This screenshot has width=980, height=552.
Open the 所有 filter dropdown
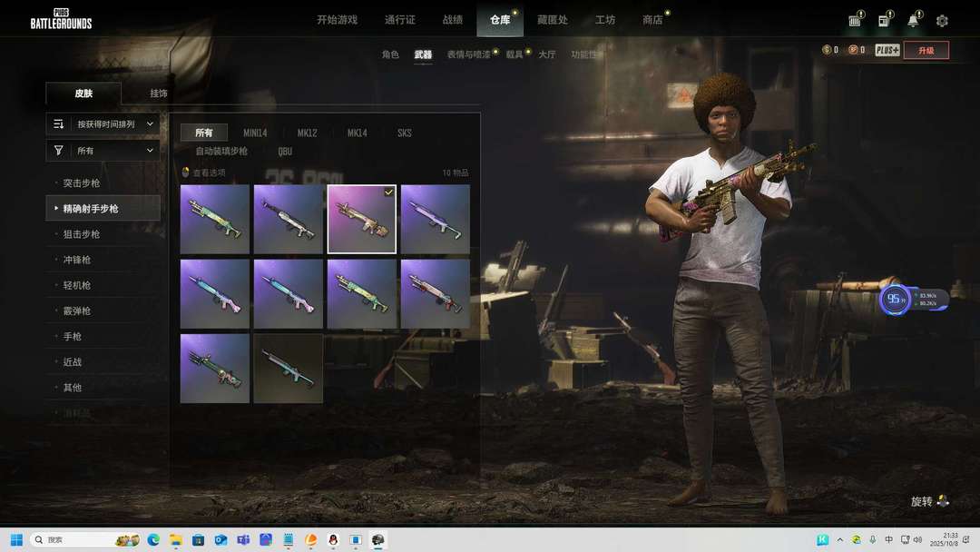[x=103, y=150]
